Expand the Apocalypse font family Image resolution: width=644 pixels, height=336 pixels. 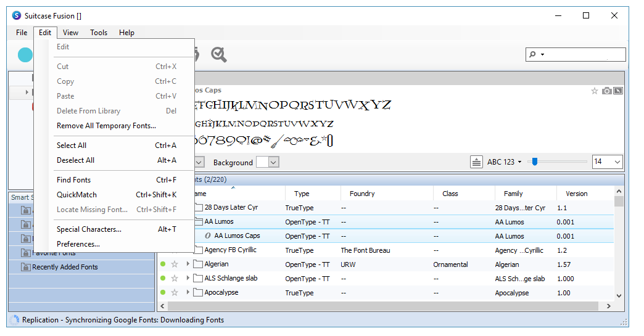tap(188, 292)
